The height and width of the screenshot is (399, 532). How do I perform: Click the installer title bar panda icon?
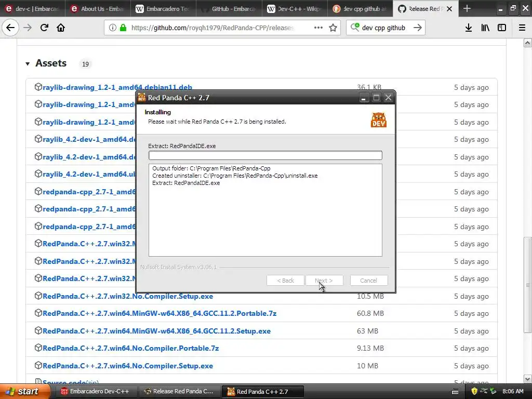(142, 97)
